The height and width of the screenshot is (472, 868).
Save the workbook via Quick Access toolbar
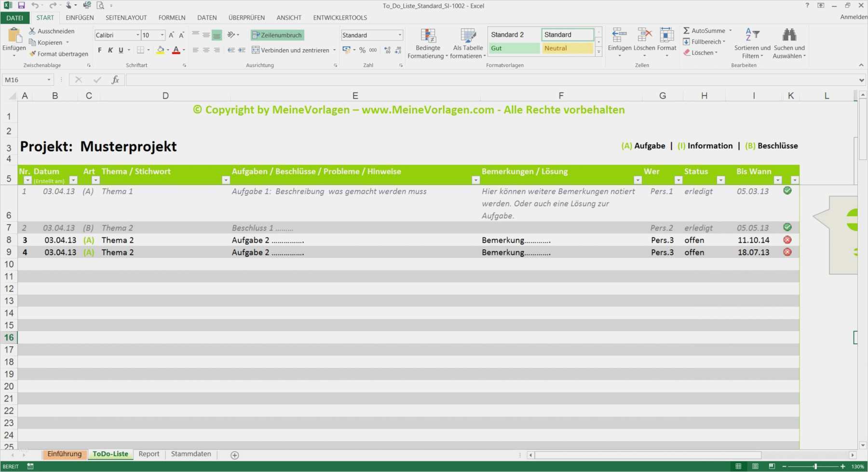point(20,5)
